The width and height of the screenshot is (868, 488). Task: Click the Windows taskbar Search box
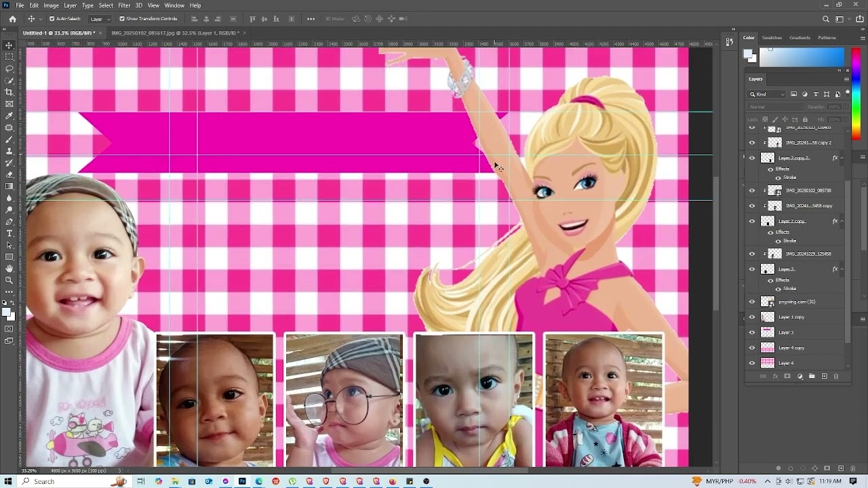[73, 481]
